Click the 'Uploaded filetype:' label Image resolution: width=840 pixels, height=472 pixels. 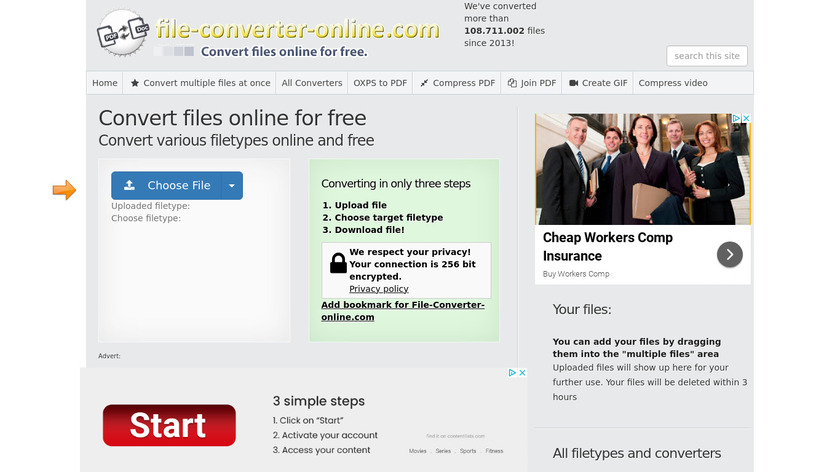pyautogui.click(x=151, y=206)
